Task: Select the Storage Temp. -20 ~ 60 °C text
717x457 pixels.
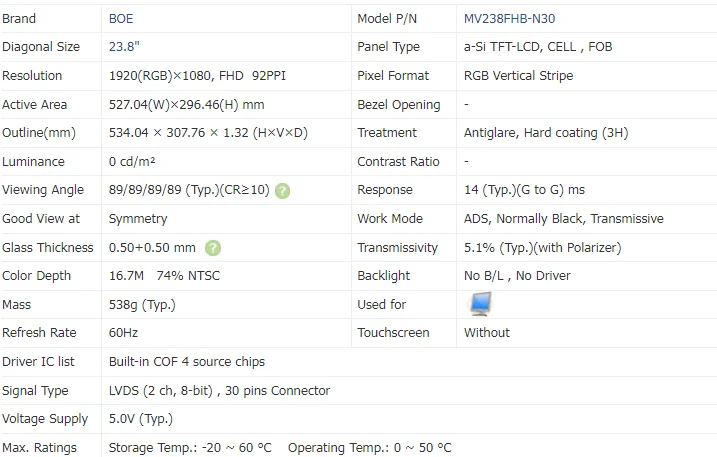Action: tap(190, 447)
